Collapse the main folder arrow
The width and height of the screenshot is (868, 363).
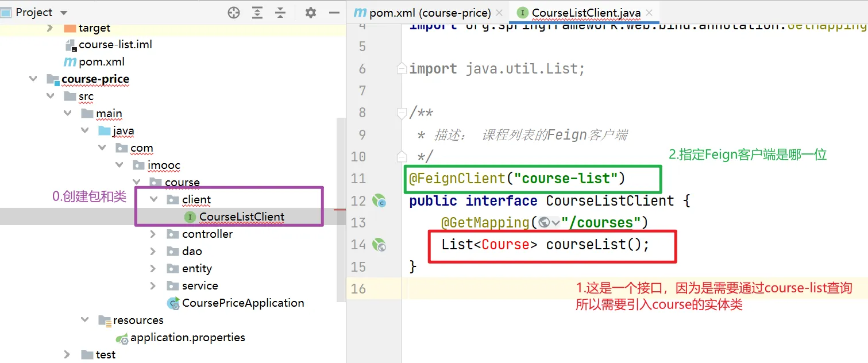coord(68,113)
